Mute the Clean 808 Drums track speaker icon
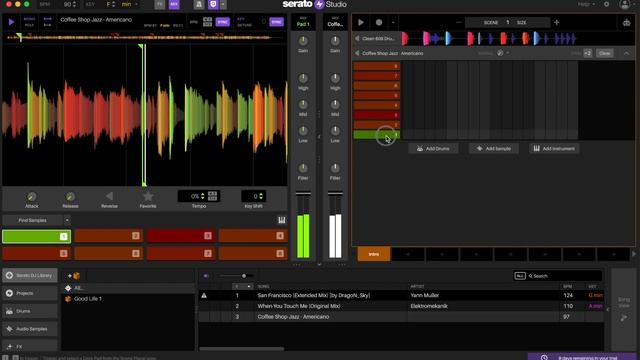This screenshot has height=360, width=640. [x=357, y=38]
